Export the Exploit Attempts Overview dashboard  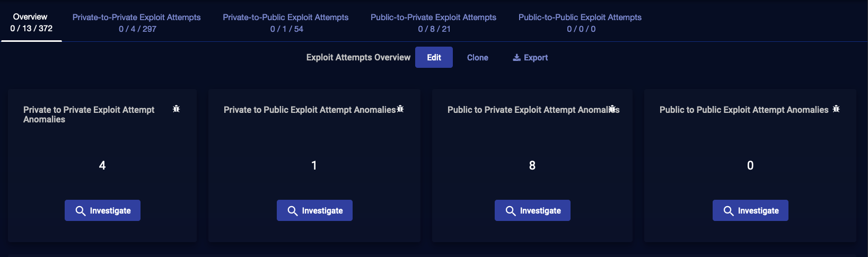[530, 57]
